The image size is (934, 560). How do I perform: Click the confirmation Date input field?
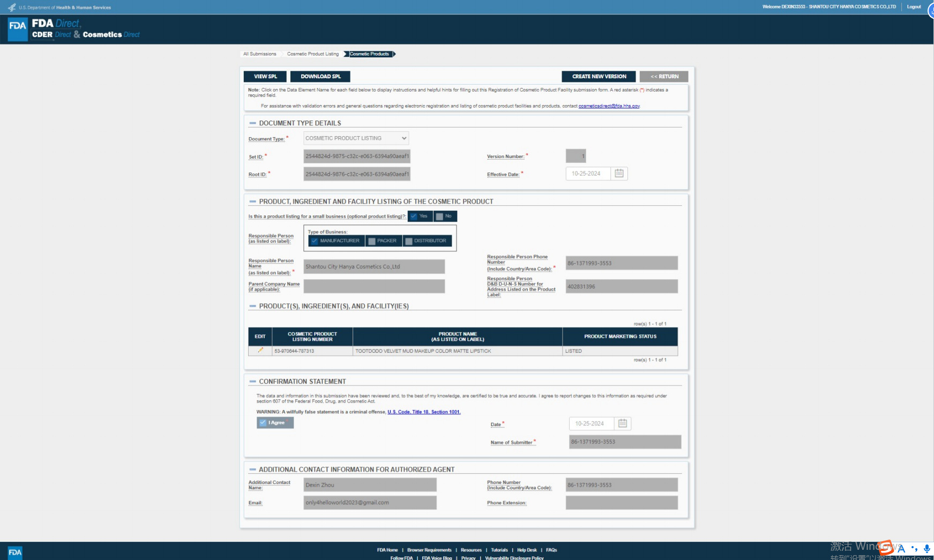[x=591, y=423]
